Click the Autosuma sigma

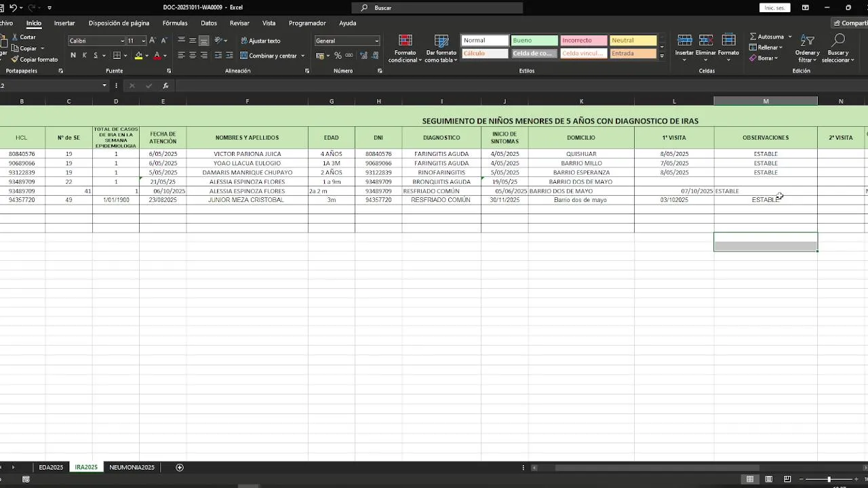(753, 37)
